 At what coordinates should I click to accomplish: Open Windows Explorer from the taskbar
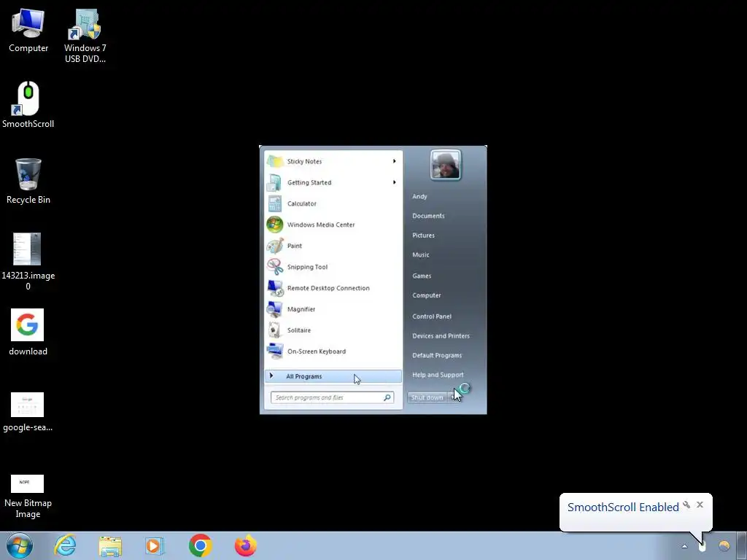[110, 545]
